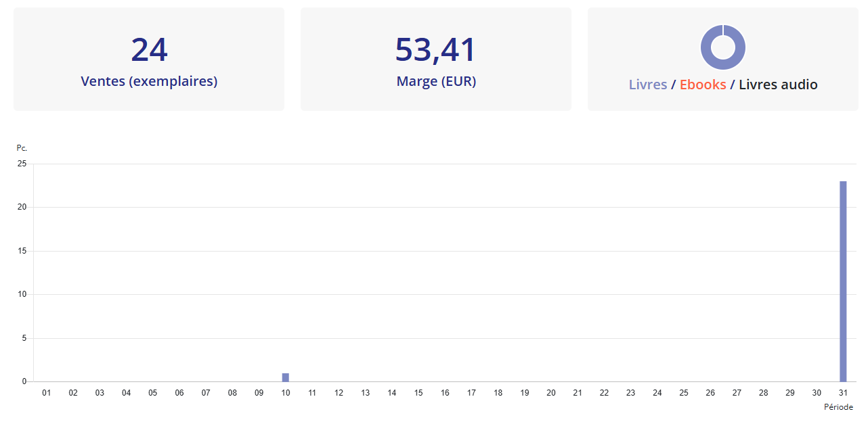This screenshot has width=868, height=422.
Task: Select the "Ebooks" legend label
Action: tap(703, 85)
